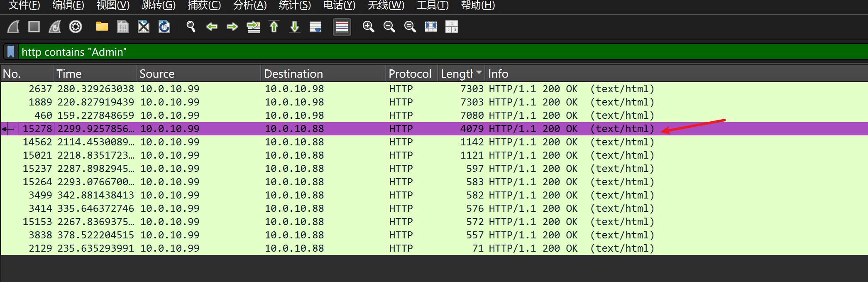
Task: Open capture options gear icon
Action: point(76,27)
